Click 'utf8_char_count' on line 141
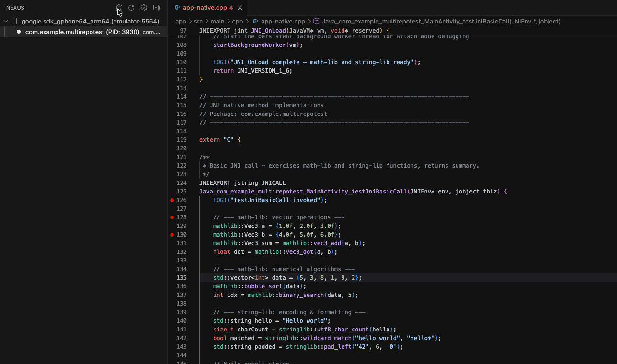This screenshot has width=617, height=364. [343, 330]
